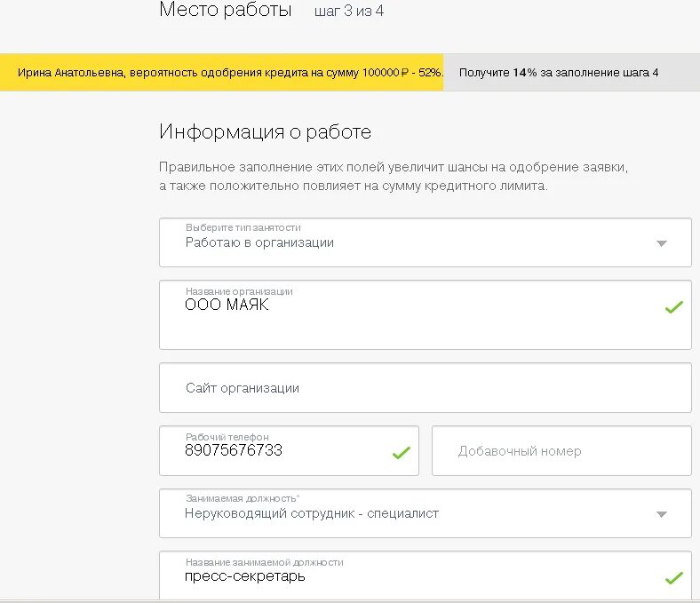The image size is (700, 603).
Task: Click the Сайт организации input field
Action: [x=425, y=388]
